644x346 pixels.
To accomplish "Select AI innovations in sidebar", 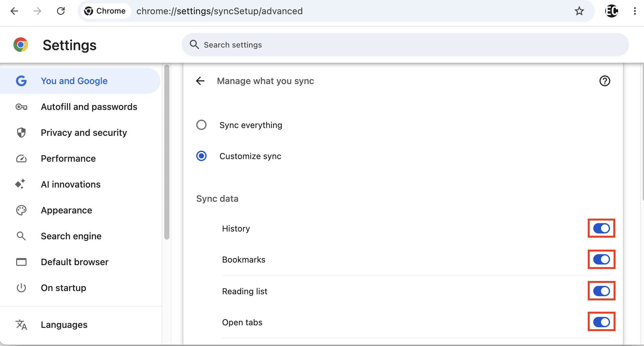I will tap(80, 184).
